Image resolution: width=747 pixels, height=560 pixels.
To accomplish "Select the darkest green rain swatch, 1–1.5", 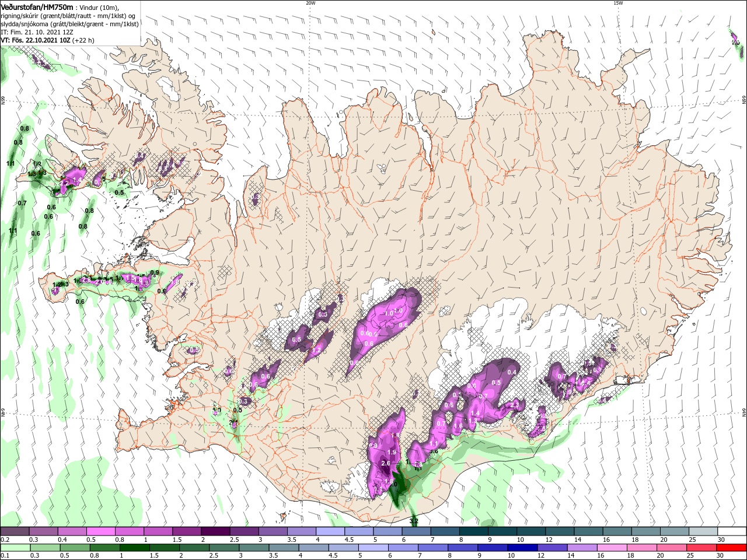I will point(136,548).
